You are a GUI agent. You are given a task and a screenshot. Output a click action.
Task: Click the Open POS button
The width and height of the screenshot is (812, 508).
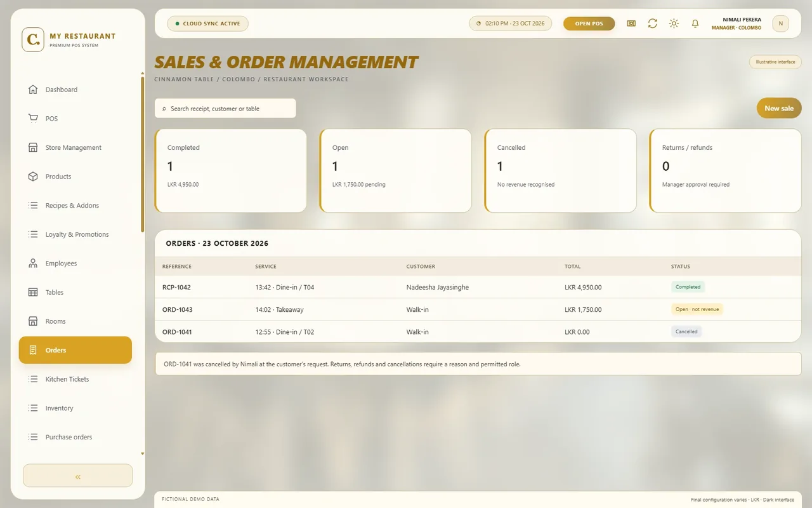click(x=589, y=23)
